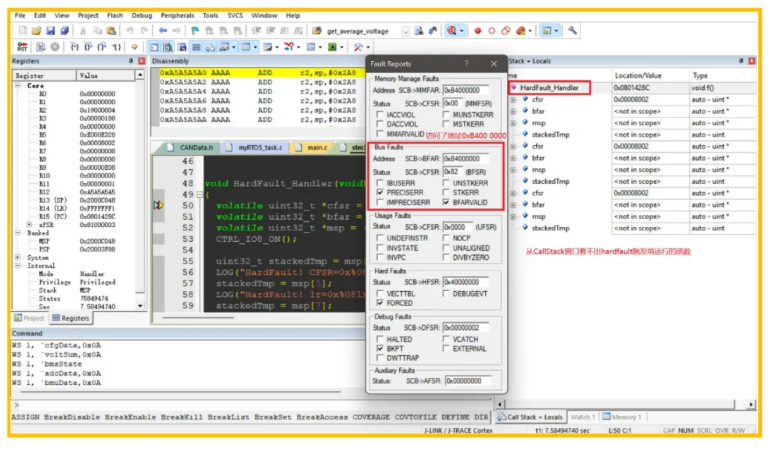Toggle the Call Stack Window icon
The height and width of the screenshot is (452, 770).
210,47
